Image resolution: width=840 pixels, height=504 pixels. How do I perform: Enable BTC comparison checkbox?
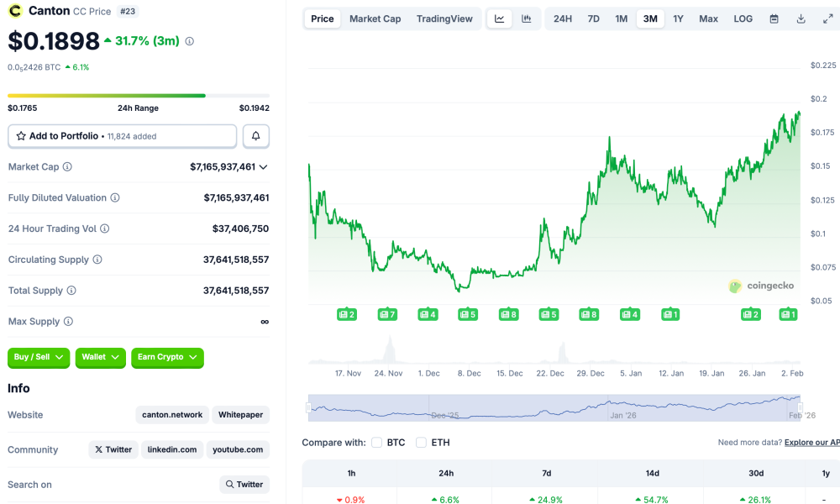point(377,443)
